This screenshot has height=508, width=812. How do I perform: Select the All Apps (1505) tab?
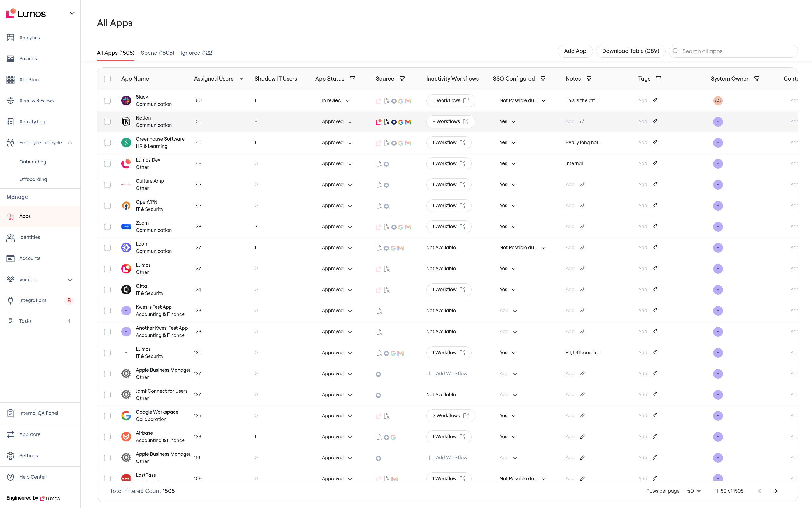pos(115,53)
